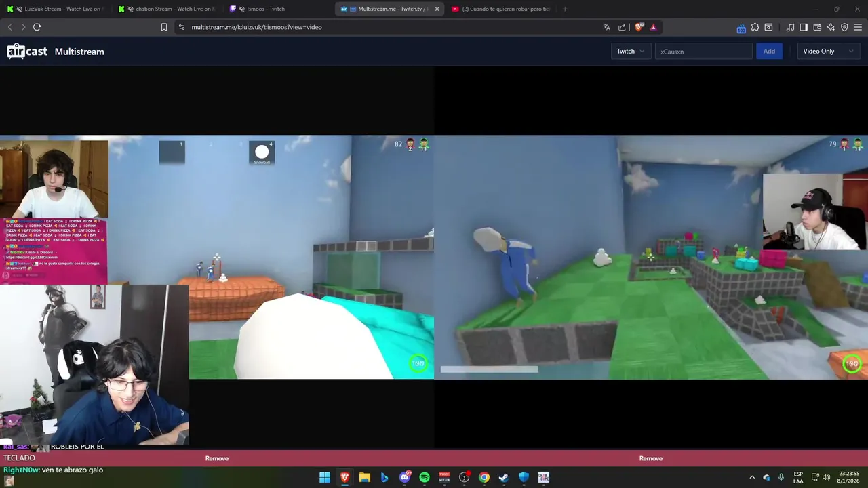Switch to chabon Stream Kick tab
The width and height of the screenshot is (868, 488).
(x=166, y=9)
